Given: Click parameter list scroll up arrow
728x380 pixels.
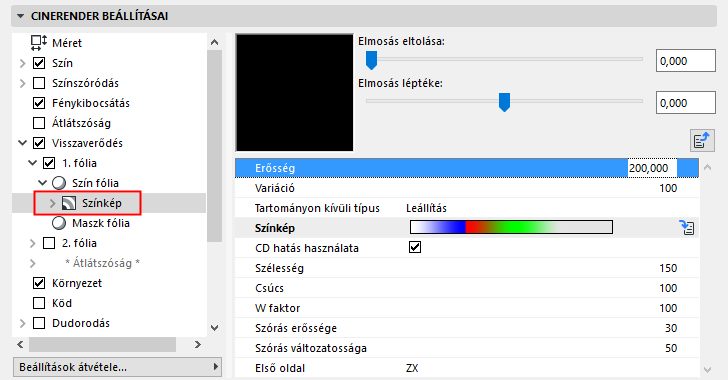Looking at the screenshot, I should coord(708,167).
